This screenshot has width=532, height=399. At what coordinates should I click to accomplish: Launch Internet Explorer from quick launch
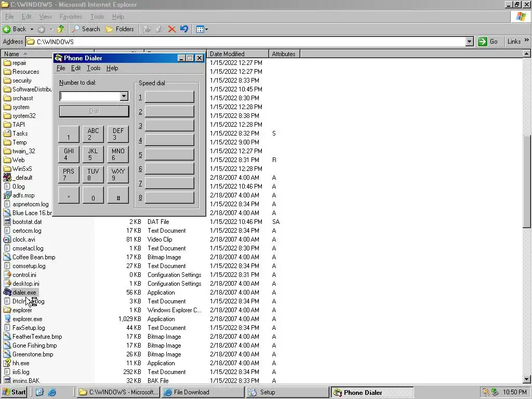click(x=52, y=392)
